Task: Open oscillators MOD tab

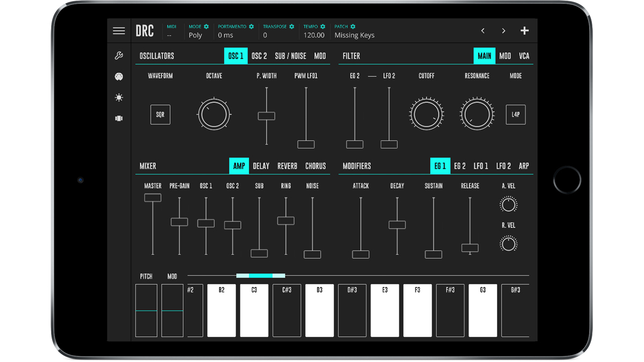Action: click(x=320, y=56)
